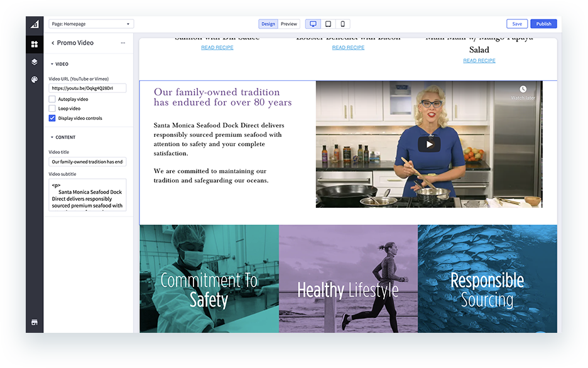This screenshot has height=368, width=588.
Task: Enable Loop video
Action: pos(52,108)
